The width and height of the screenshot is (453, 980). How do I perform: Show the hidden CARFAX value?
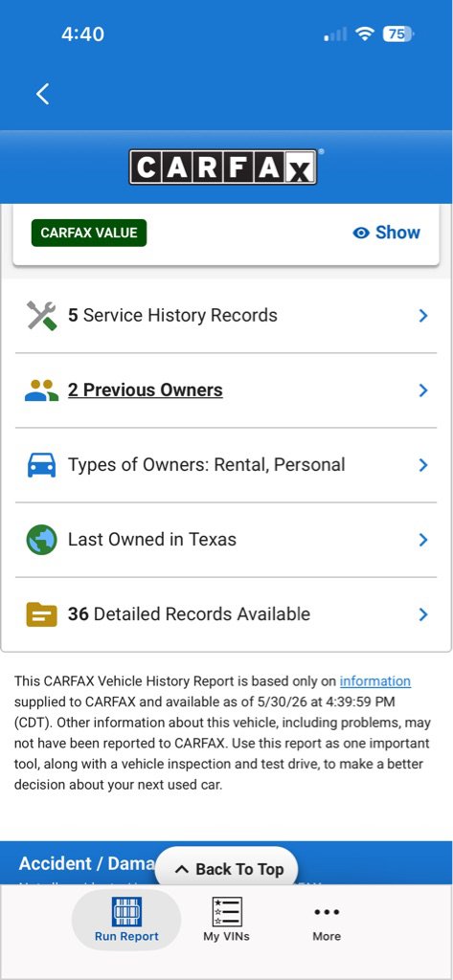pyautogui.click(x=387, y=233)
